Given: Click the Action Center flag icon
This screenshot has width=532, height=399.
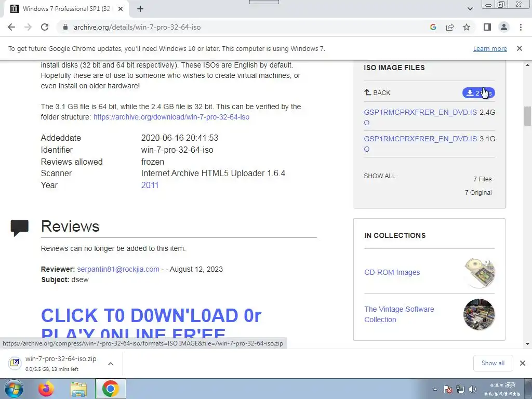Looking at the screenshot, I should (x=447, y=389).
